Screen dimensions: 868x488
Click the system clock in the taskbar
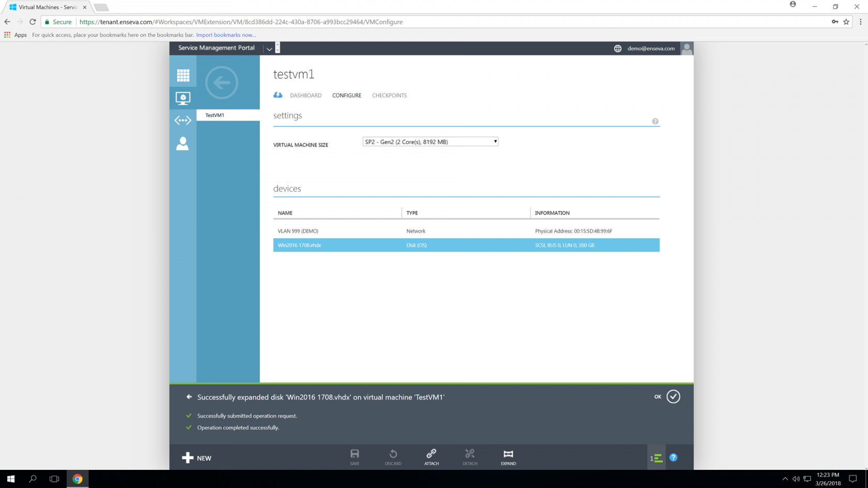point(828,479)
